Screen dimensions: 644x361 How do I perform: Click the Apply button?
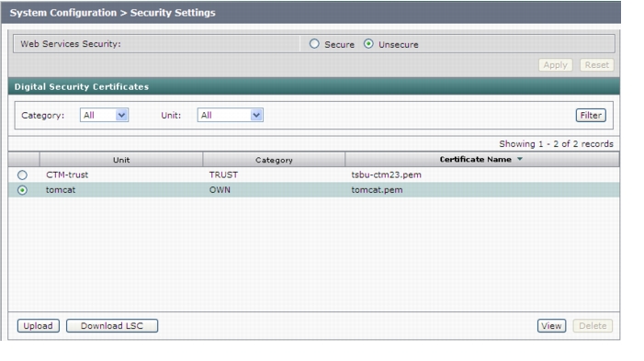555,65
